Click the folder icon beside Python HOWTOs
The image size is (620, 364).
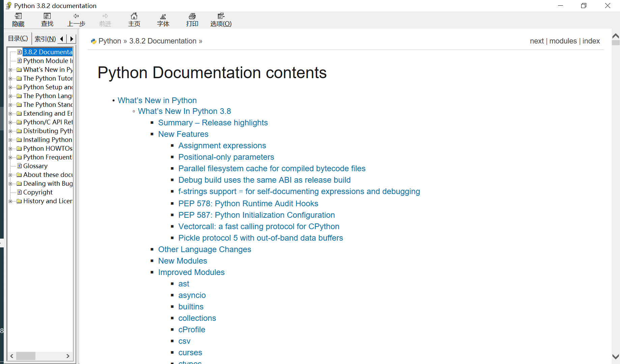[x=19, y=149]
